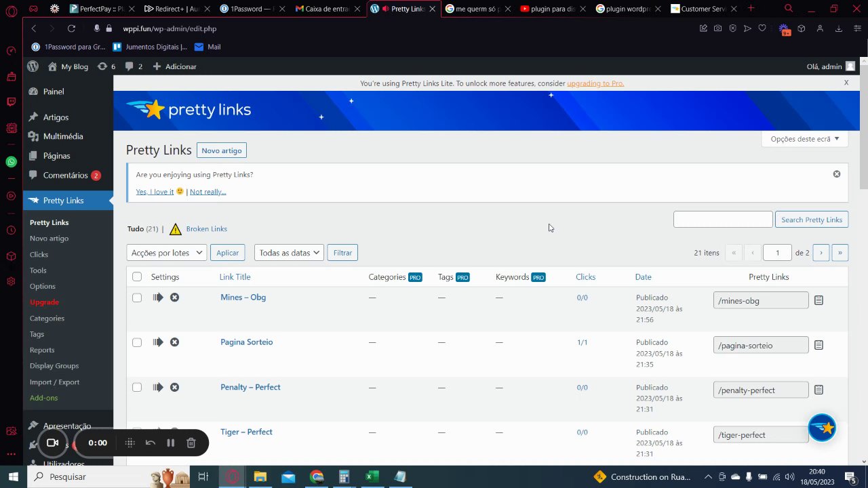
Task: Go to last page of links
Action: click(840, 253)
